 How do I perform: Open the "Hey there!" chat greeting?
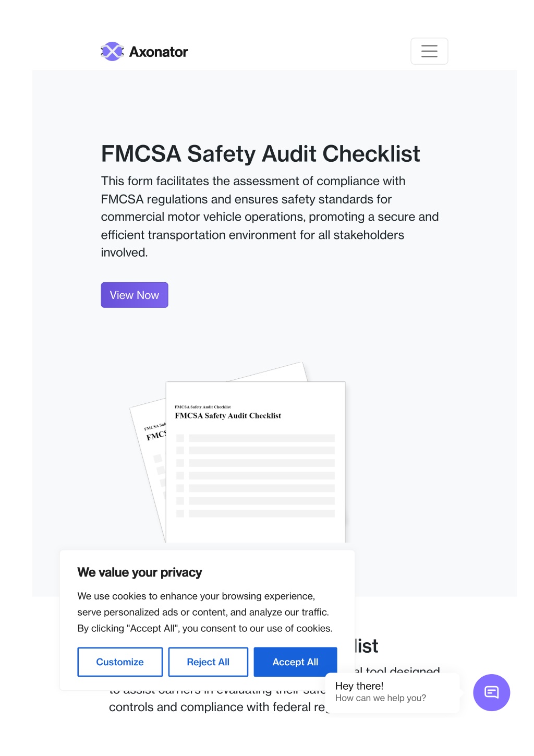pyautogui.click(x=359, y=686)
